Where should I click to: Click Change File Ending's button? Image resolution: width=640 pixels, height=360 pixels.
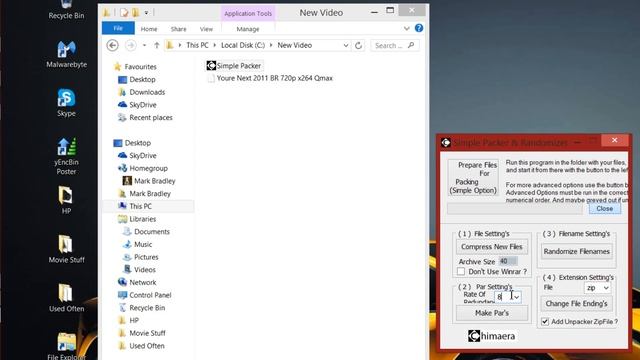tap(576, 304)
